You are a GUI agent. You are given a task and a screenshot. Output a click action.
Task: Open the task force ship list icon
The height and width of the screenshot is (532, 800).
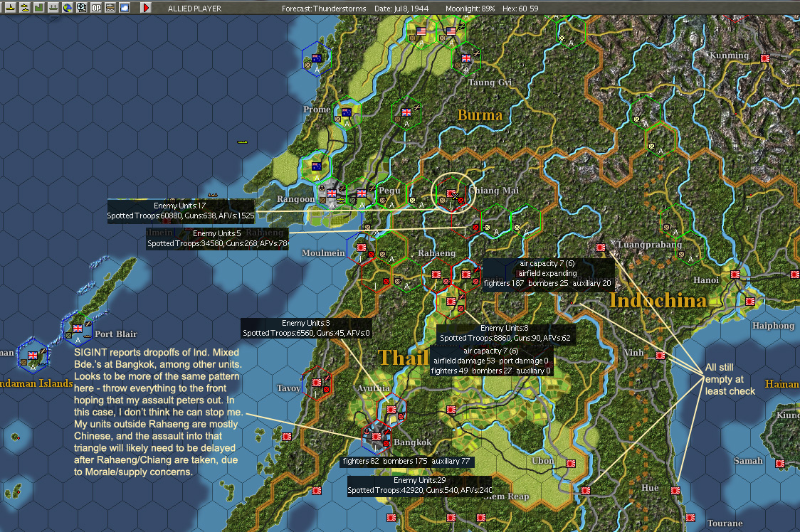[x=10, y=8]
